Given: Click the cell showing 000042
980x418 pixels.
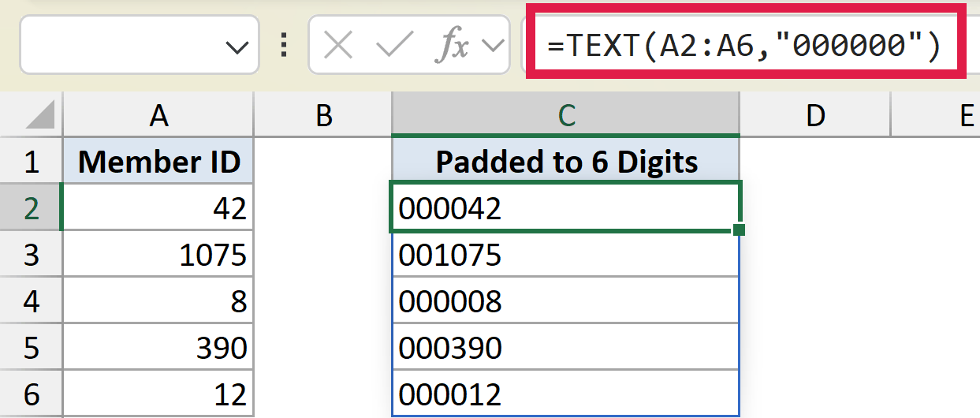Looking at the screenshot, I should point(566,208).
